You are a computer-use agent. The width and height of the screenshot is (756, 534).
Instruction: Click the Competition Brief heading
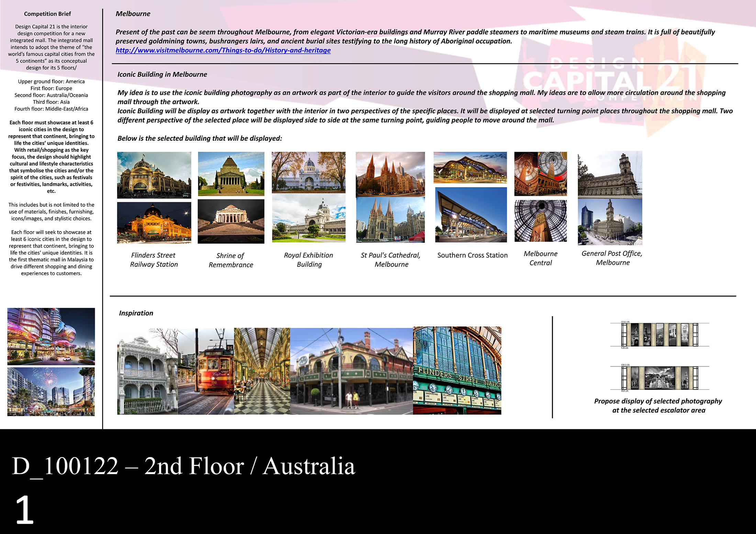click(x=47, y=14)
